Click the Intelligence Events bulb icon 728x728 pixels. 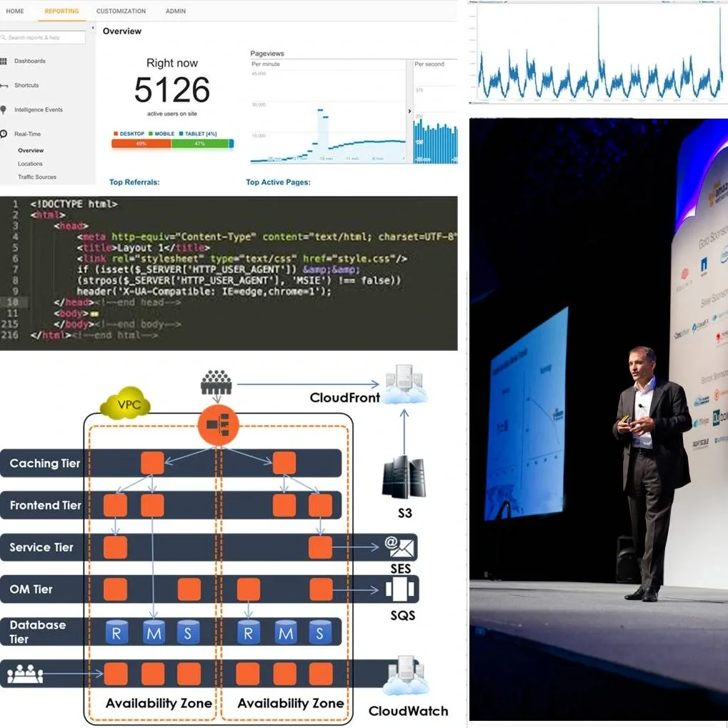4,110
